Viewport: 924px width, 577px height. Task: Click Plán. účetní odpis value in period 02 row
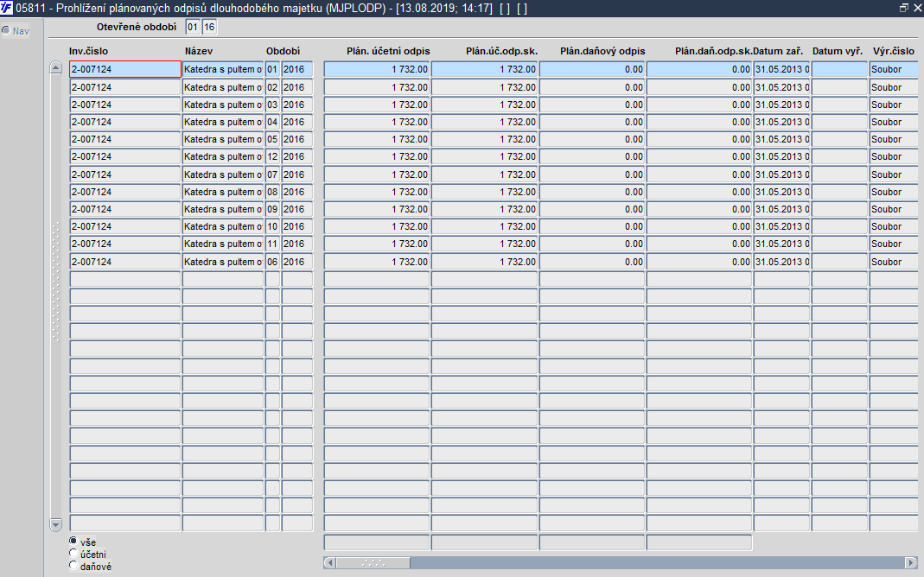click(x=377, y=87)
